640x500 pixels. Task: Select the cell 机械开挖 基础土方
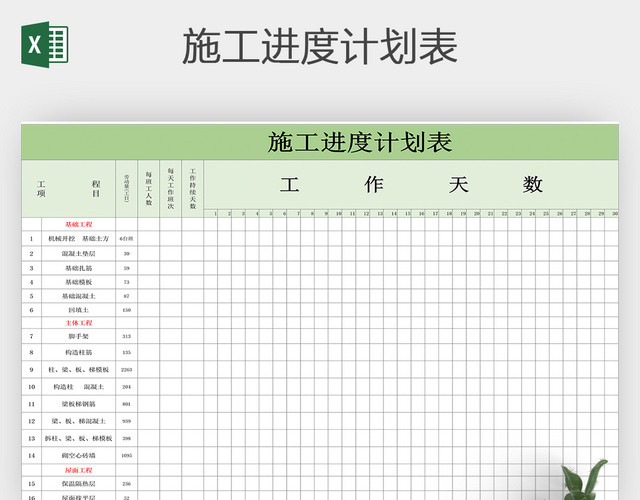click(x=79, y=239)
